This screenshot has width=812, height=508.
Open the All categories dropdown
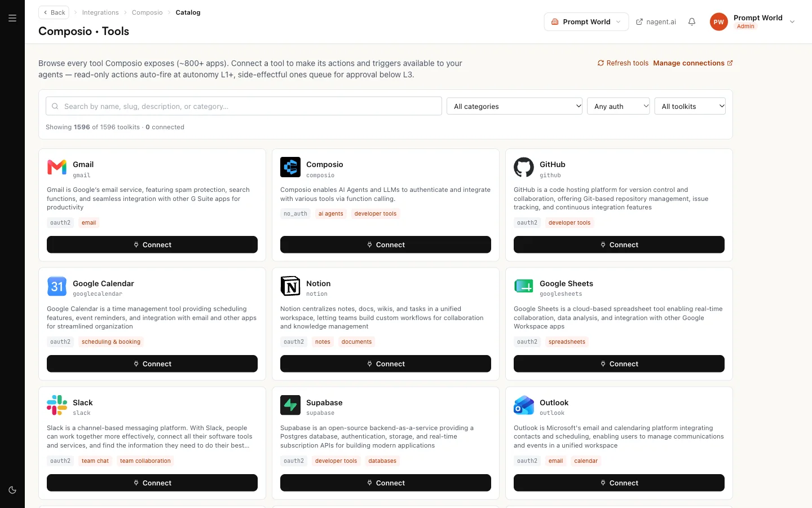(x=514, y=106)
